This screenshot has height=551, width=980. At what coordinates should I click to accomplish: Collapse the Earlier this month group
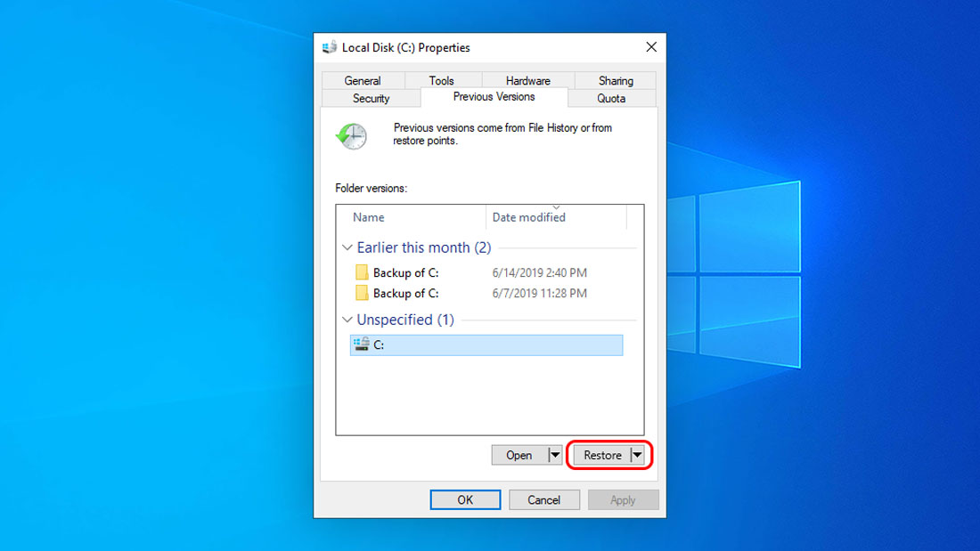(347, 247)
